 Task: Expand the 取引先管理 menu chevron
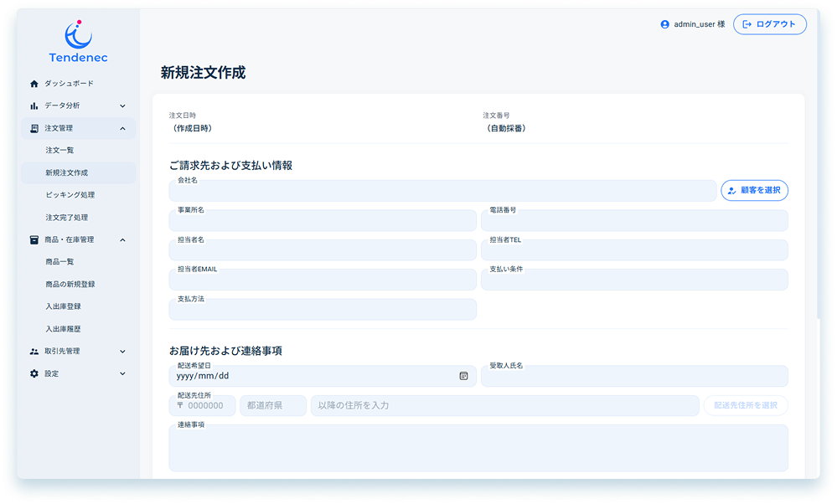(x=122, y=352)
